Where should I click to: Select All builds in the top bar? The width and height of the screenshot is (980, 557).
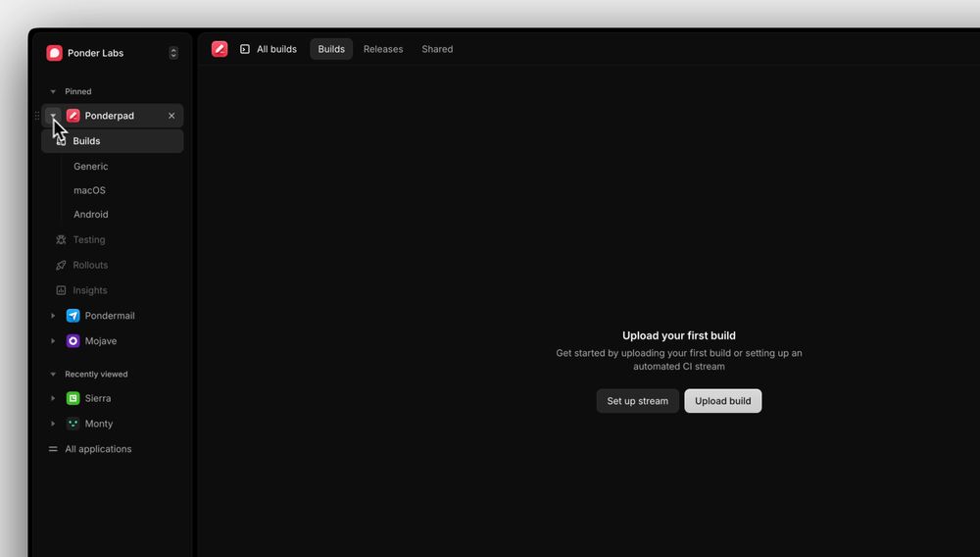tap(277, 49)
